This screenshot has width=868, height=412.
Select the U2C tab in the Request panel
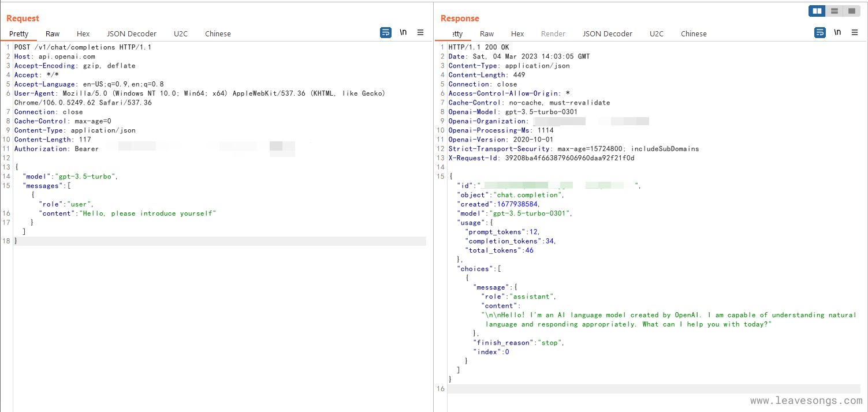tap(181, 34)
